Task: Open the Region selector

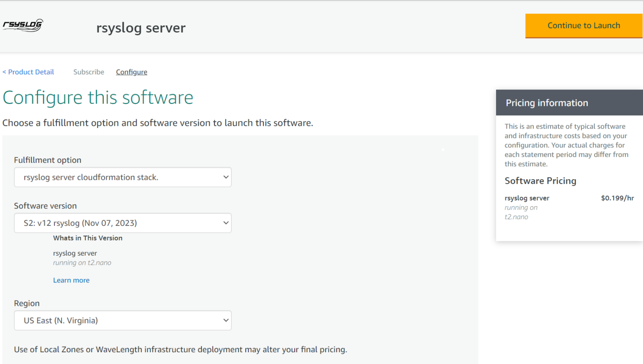Action: tap(123, 320)
